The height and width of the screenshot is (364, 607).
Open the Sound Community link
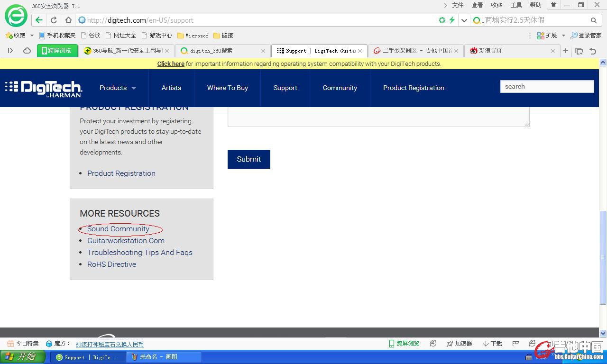(x=118, y=229)
